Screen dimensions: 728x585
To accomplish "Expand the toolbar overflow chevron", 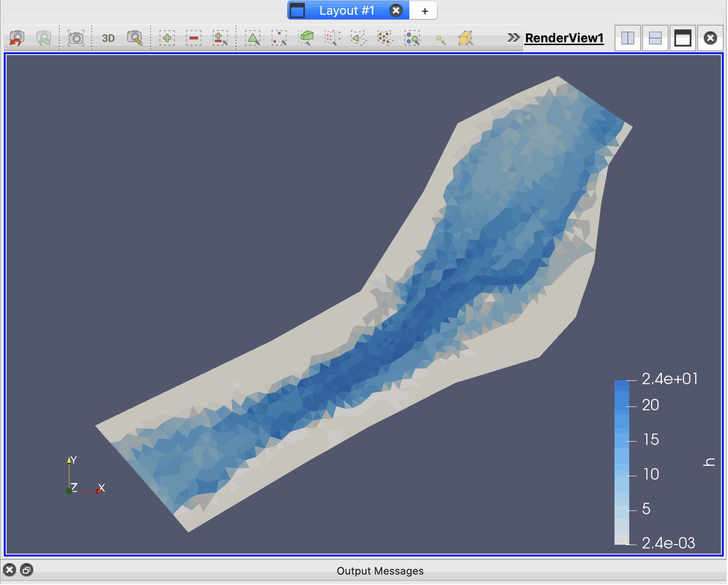I will click(513, 38).
